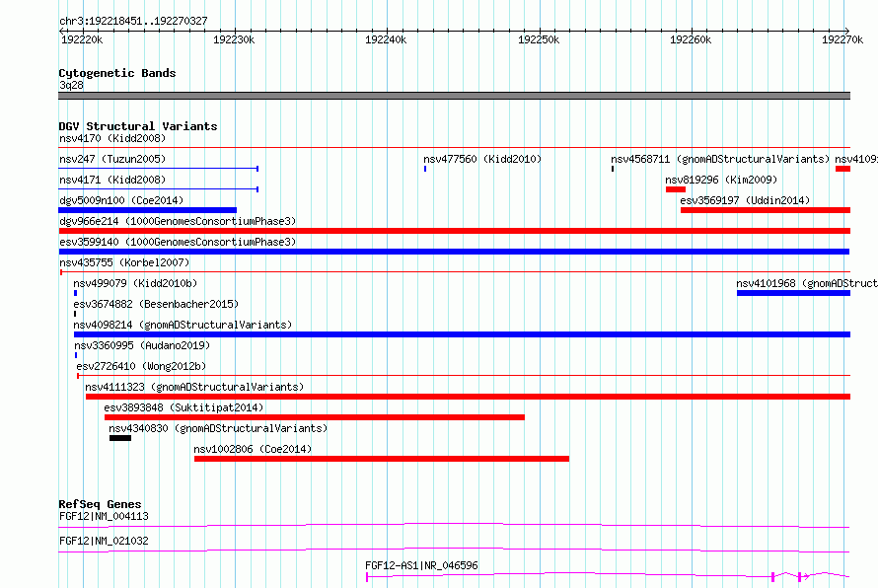Click the esv3599140 (1000GenomesConsortiumPhase3) label
Screen dimensions: 878x588
pyautogui.click(x=178, y=242)
